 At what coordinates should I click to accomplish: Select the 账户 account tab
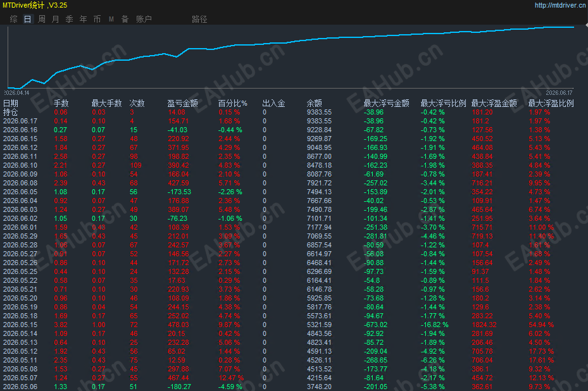[144, 19]
